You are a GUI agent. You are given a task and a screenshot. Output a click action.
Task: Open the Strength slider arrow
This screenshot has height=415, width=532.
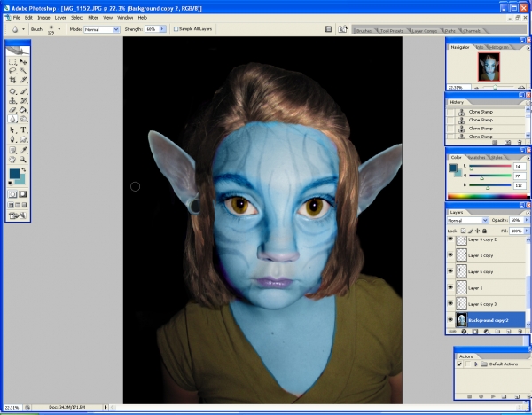click(162, 29)
